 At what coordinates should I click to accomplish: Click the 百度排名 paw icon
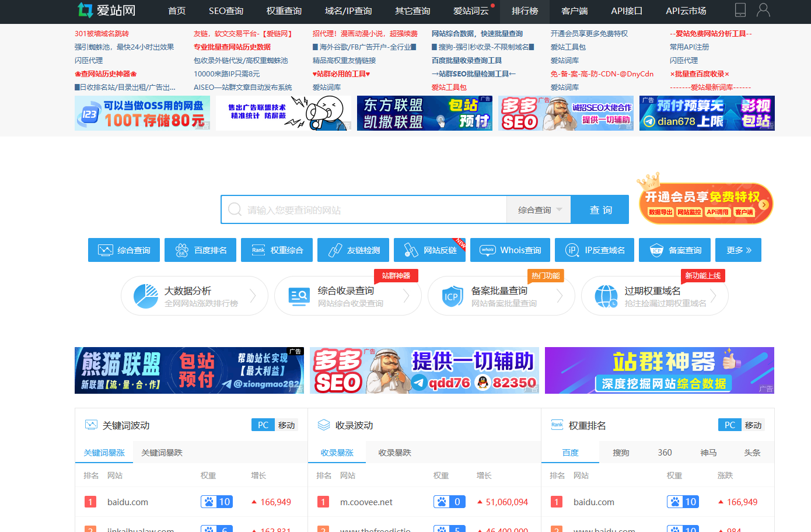click(x=182, y=250)
